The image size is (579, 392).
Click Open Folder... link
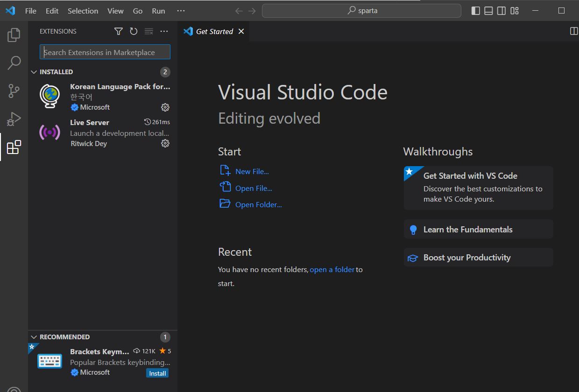coord(259,204)
